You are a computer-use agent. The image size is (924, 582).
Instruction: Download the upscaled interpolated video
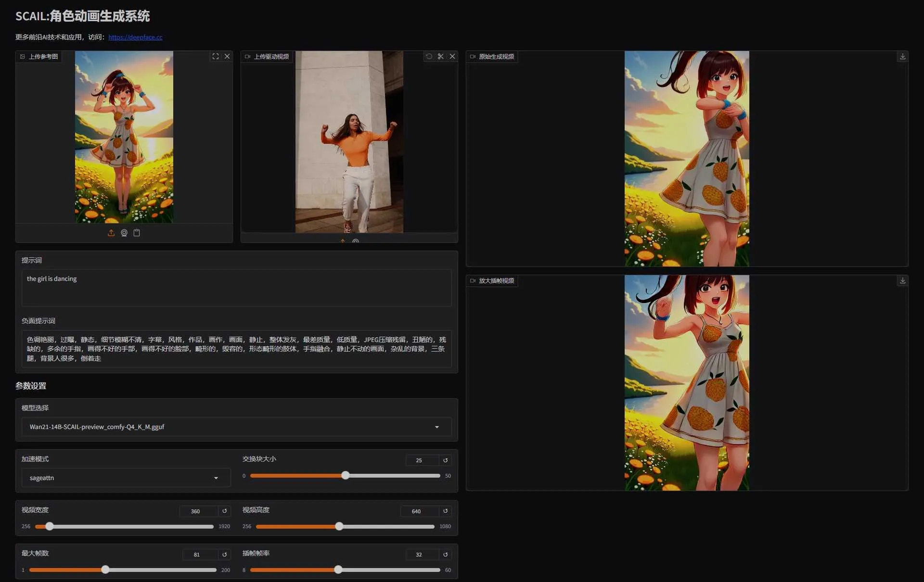(902, 280)
